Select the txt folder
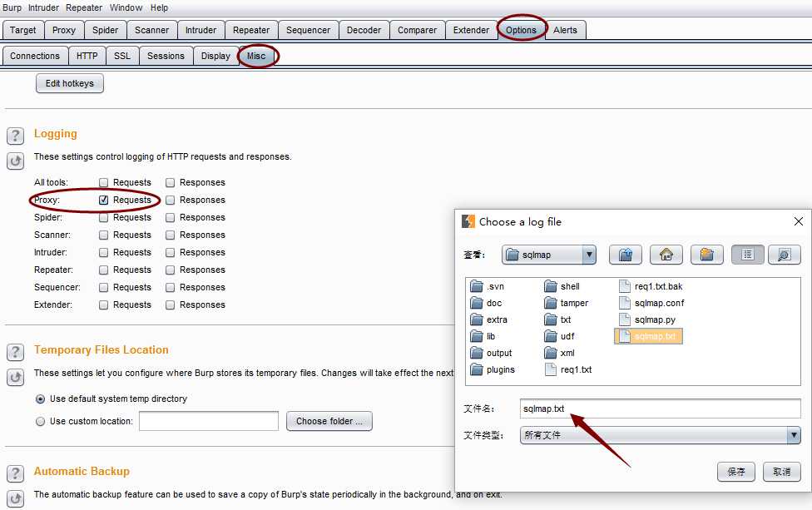 (x=557, y=319)
